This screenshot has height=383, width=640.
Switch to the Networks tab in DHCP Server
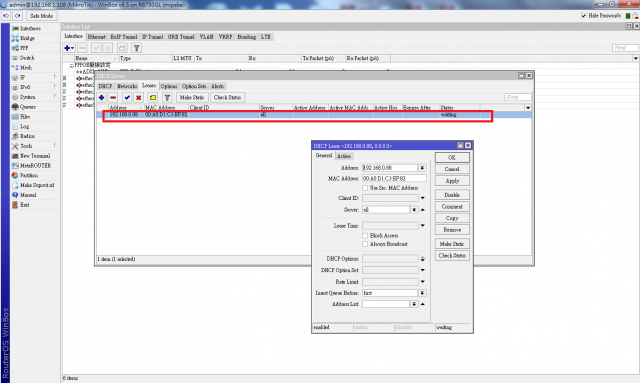tap(127, 86)
